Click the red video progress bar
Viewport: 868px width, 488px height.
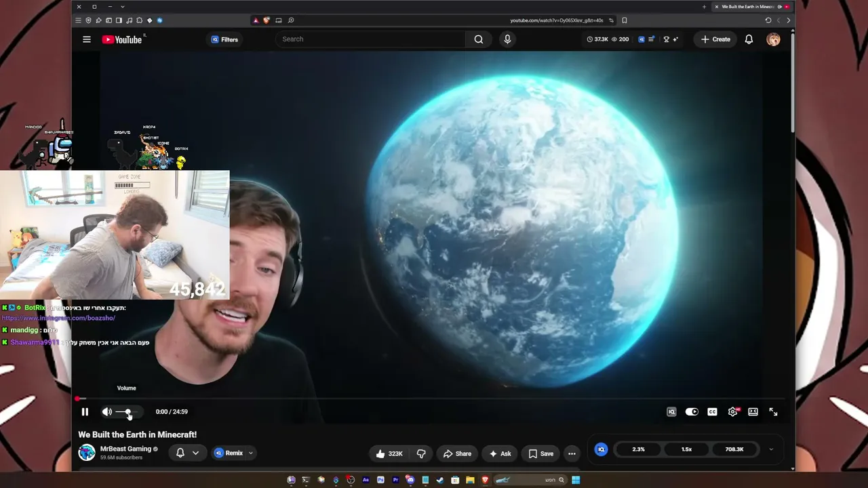pyautogui.click(x=432, y=399)
